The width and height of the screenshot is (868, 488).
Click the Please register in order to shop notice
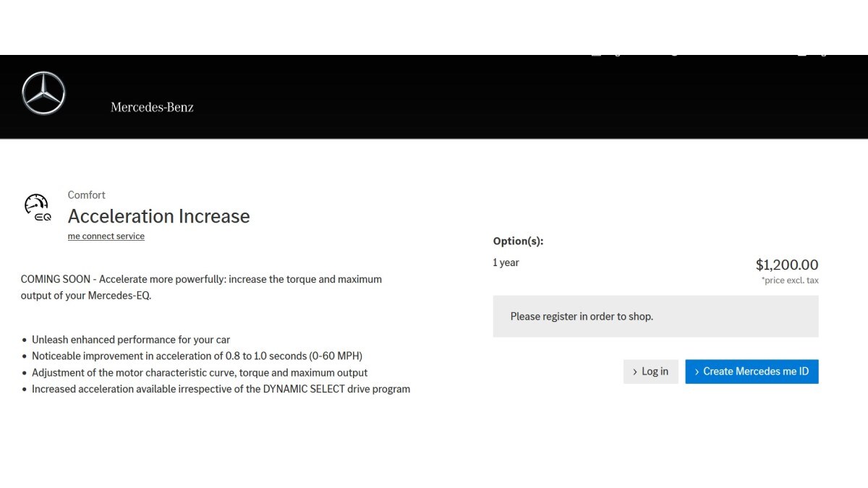[x=582, y=316]
